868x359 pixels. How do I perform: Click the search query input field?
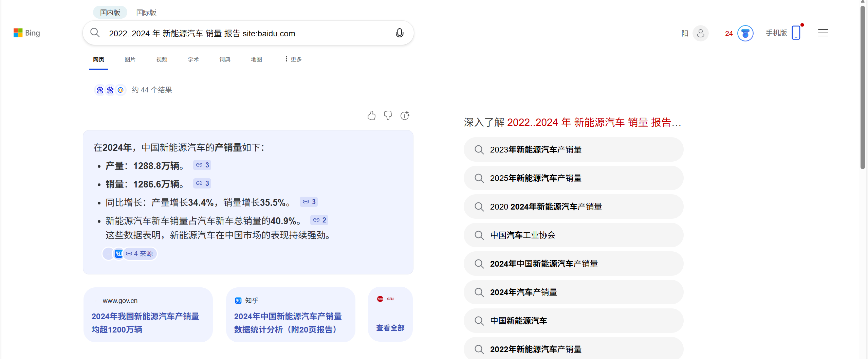[x=248, y=33]
